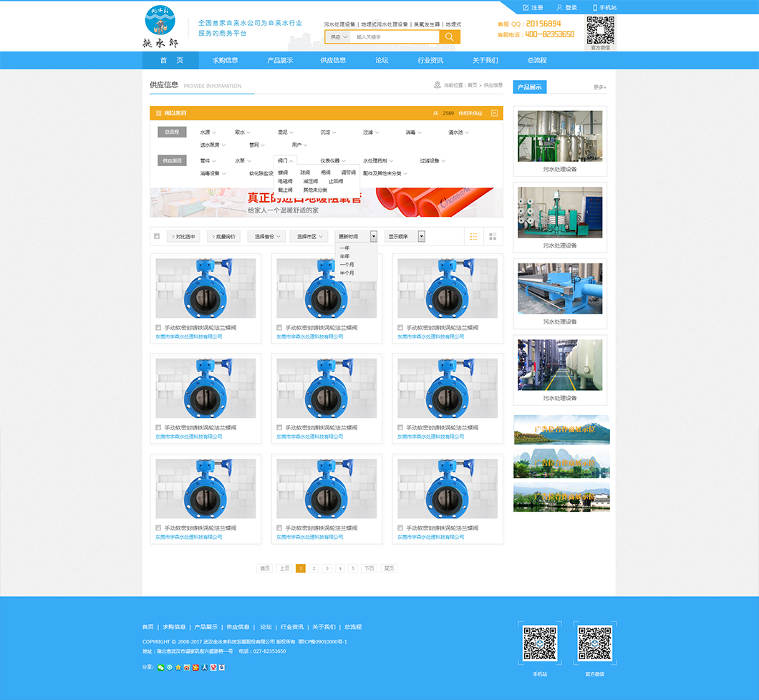This screenshot has height=700, width=759.
Task: Open the 选择市区 city dropdown
Action: pos(309,237)
